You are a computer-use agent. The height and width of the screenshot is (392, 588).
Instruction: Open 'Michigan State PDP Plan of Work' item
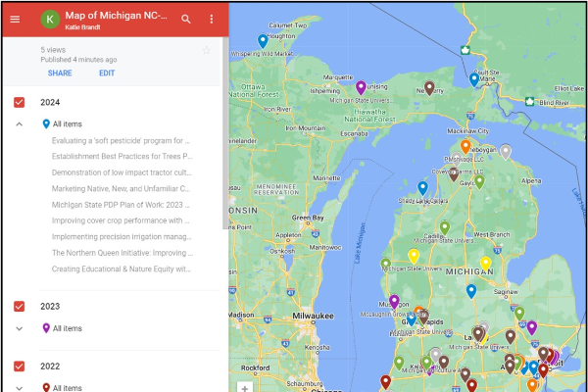[x=121, y=205]
